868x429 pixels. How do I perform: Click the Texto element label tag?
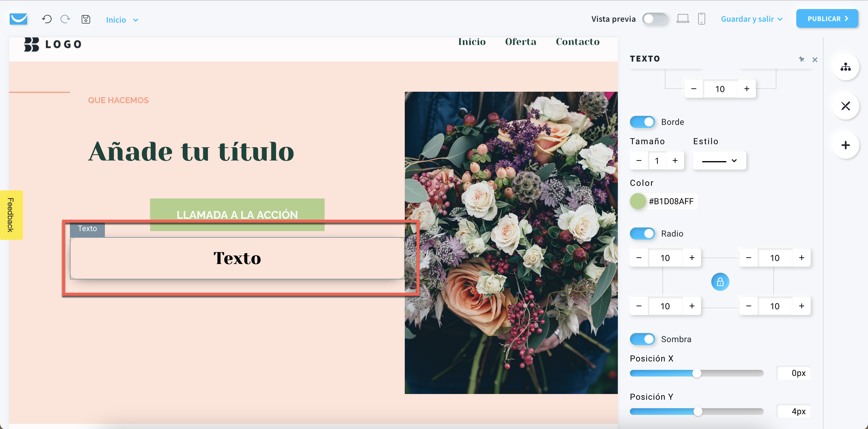(87, 229)
